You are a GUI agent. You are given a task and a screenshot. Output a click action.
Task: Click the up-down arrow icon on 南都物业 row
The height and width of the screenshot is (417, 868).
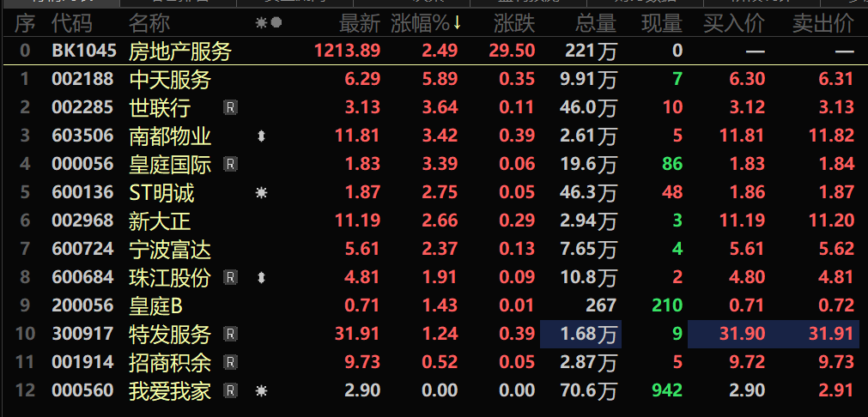261,136
